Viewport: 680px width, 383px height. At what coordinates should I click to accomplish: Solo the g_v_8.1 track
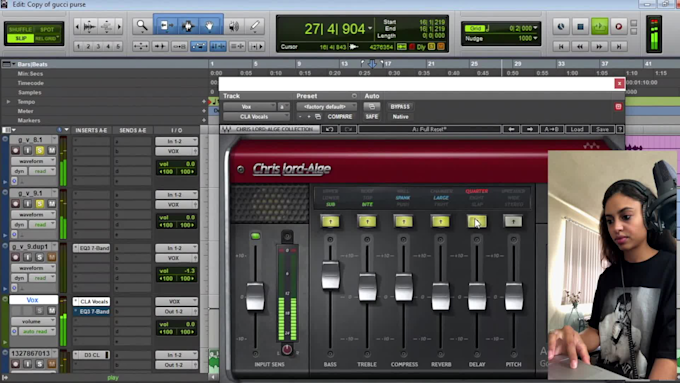(39, 150)
